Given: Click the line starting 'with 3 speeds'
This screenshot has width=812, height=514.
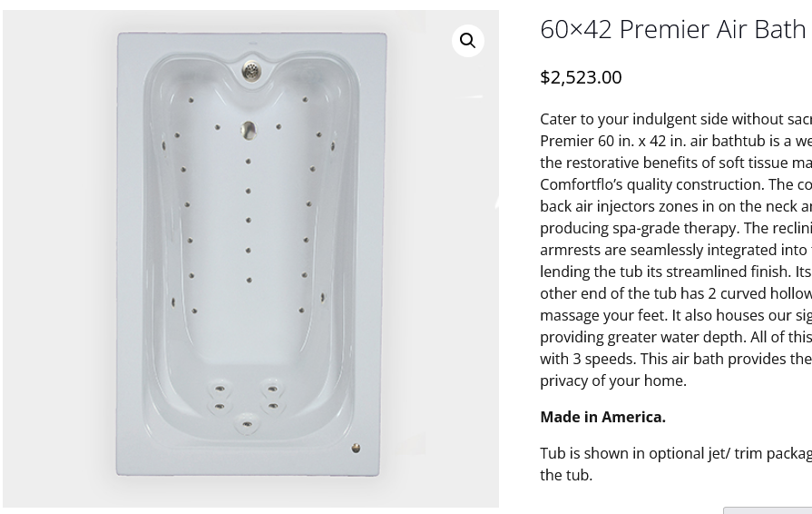Looking at the screenshot, I should click(675, 359).
